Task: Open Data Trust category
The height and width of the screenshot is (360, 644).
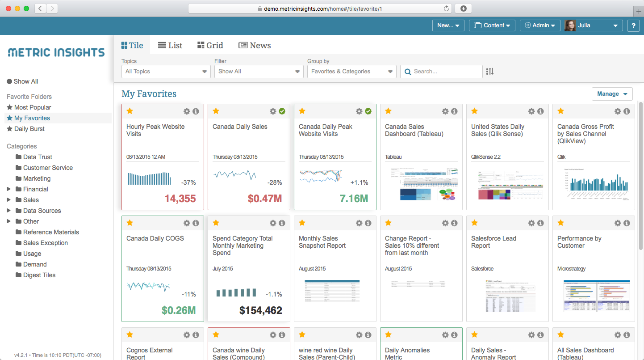Action: pos(34,157)
